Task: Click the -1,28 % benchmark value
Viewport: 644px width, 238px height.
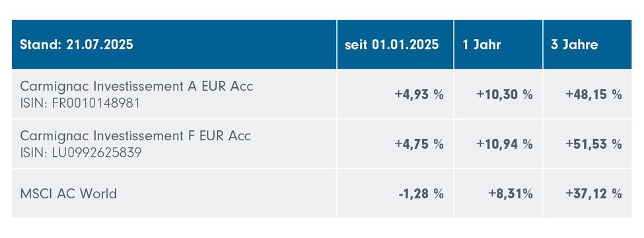Action: pos(421,194)
